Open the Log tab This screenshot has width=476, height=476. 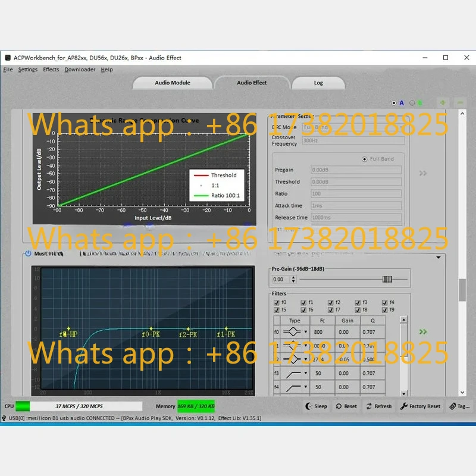tap(318, 83)
